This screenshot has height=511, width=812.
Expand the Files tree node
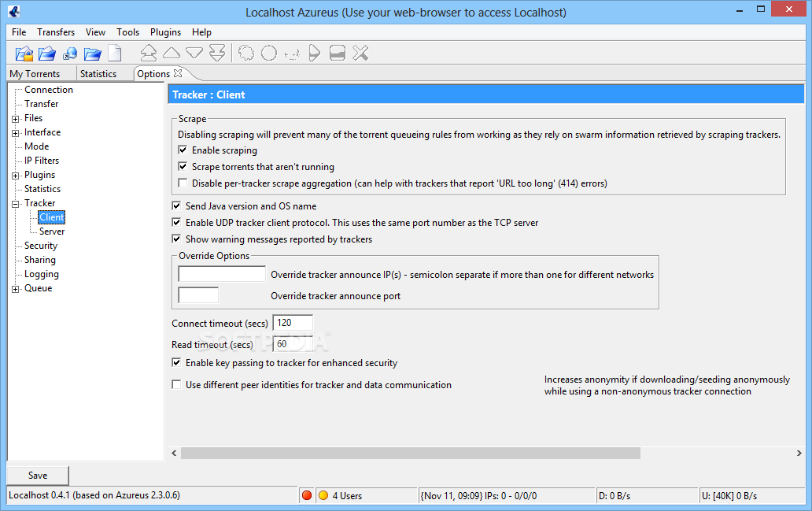tap(16, 119)
